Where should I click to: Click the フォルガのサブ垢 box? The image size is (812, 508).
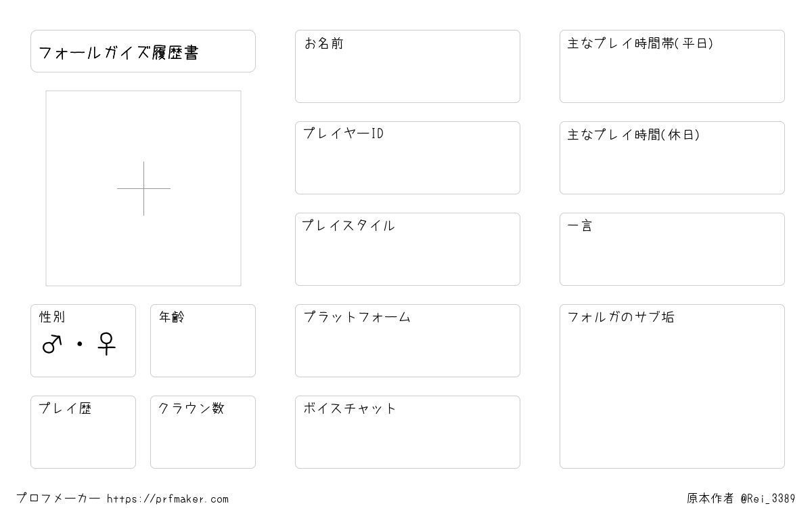coord(672,386)
